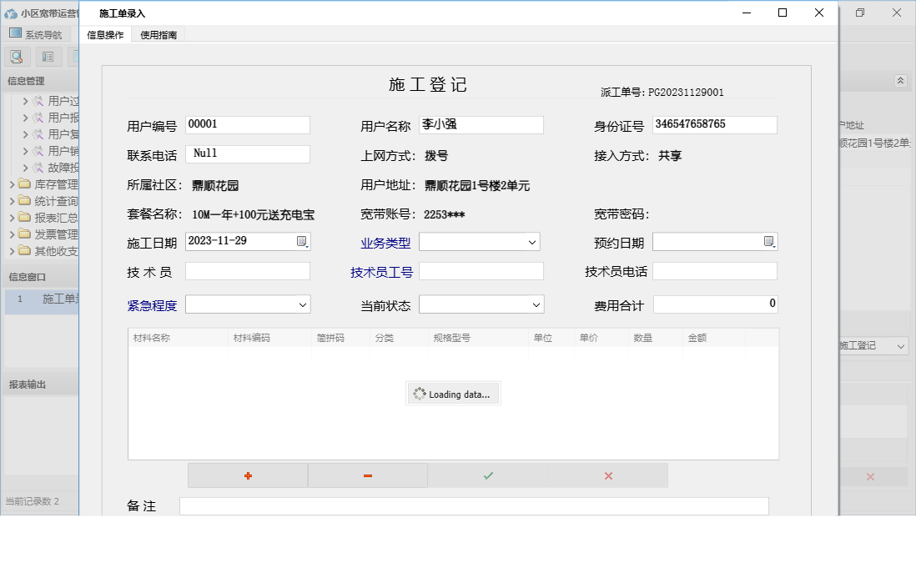
Task: Open the 紧急程度 dropdown
Action: click(302, 305)
